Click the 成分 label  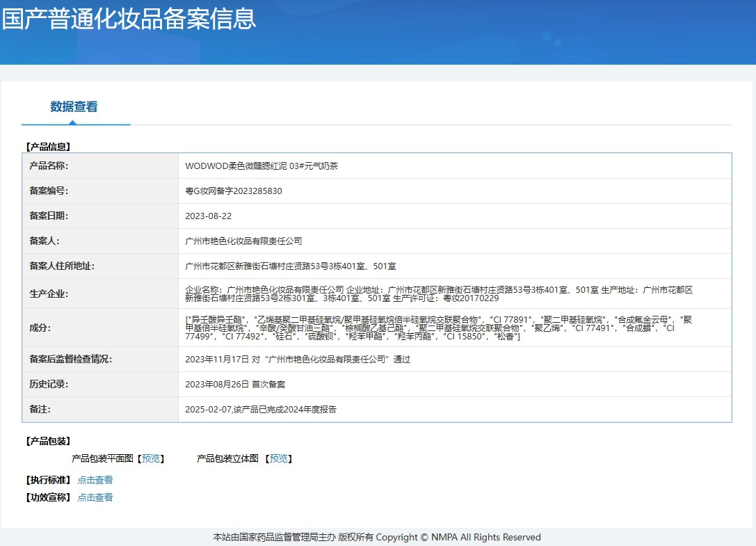point(40,328)
